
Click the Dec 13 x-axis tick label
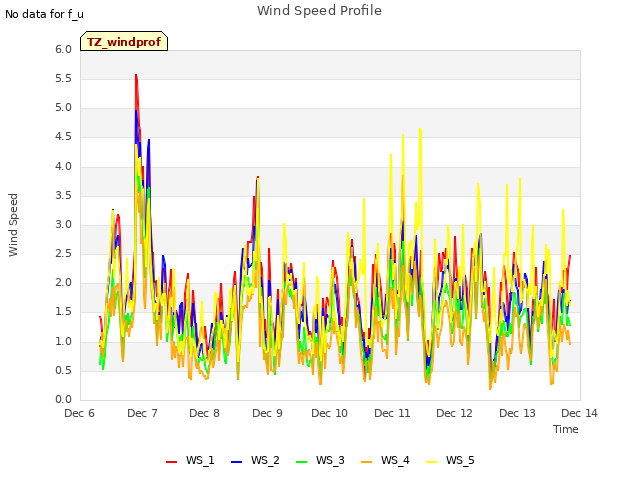pyautogui.click(x=517, y=413)
